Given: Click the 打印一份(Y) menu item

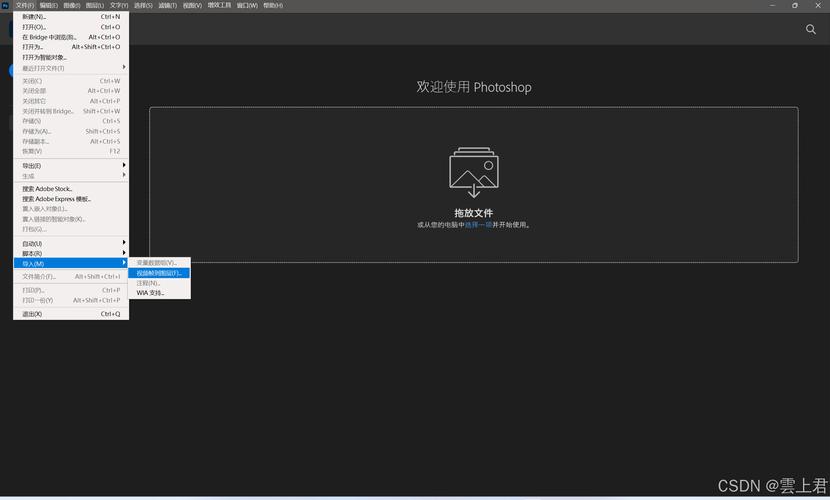Looking at the screenshot, I should click(71, 301).
